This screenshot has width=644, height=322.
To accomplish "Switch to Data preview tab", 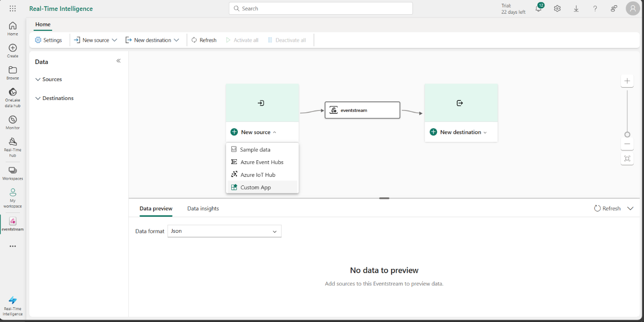I will coord(156,209).
